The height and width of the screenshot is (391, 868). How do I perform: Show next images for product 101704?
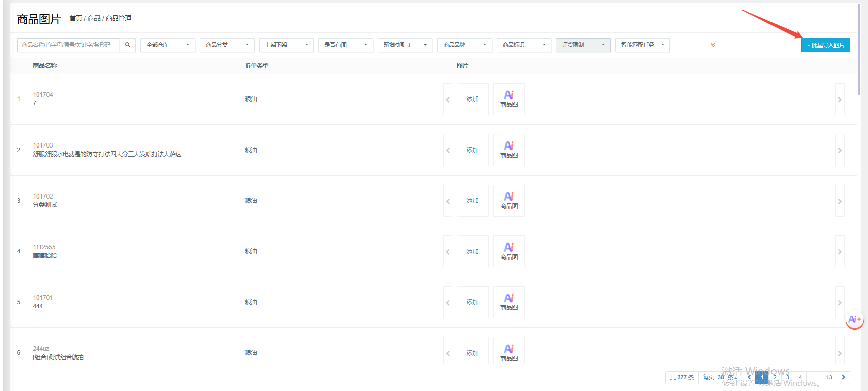tap(840, 99)
